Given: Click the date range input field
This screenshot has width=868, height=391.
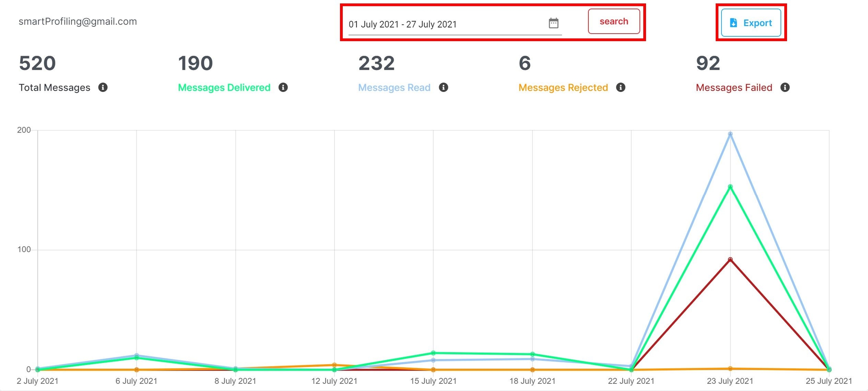Looking at the screenshot, I should click(445, 24).
